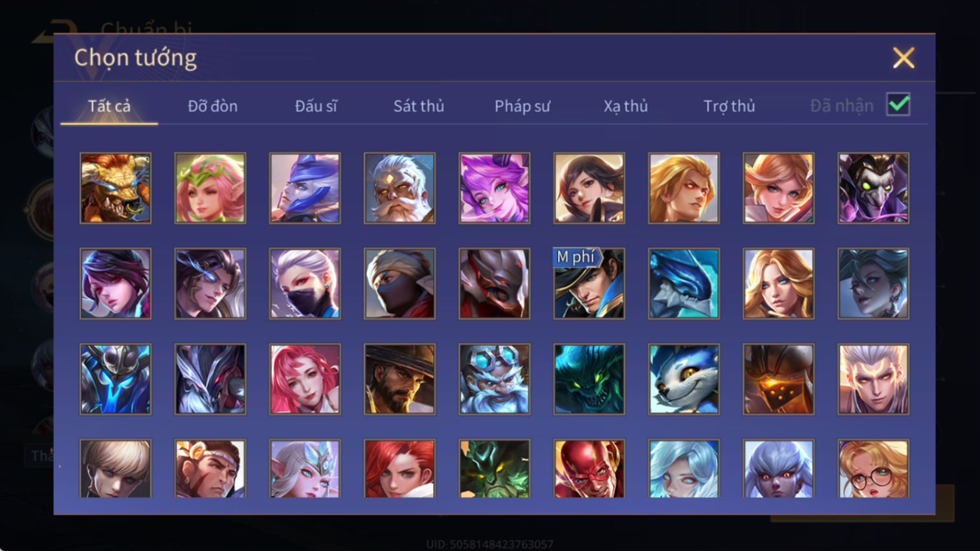Select the goggled blue-bearded dwarf hero
This screenshot has height=551, width=980.
495,379
